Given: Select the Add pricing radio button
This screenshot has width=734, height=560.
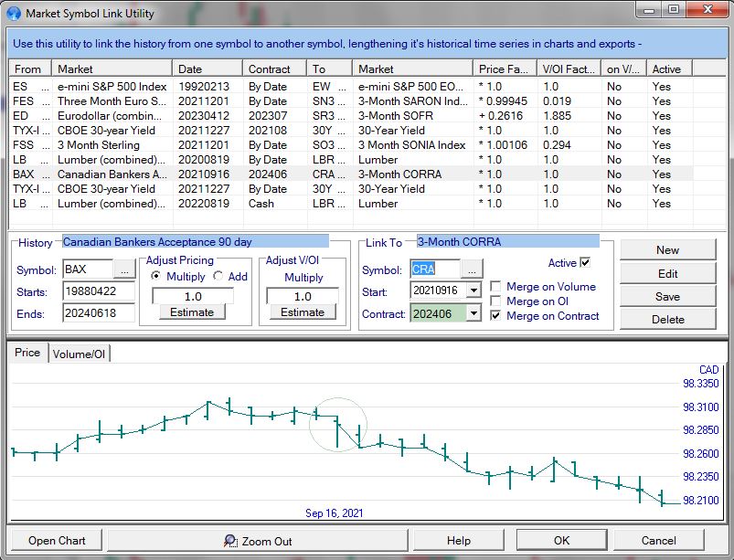Looking at the screenshot, I should tap(218, 277).
